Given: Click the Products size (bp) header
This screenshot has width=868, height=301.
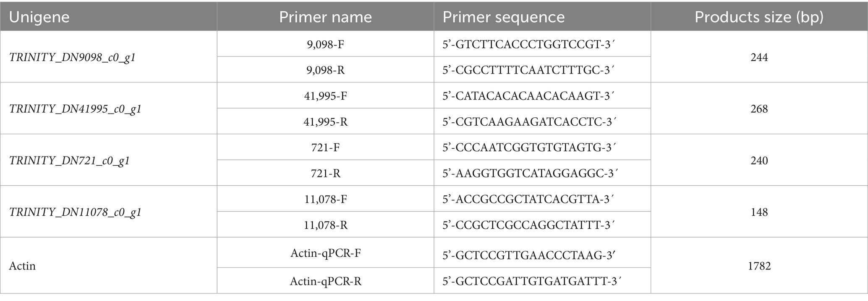Looking at the screenshot, I should (759, 17).
